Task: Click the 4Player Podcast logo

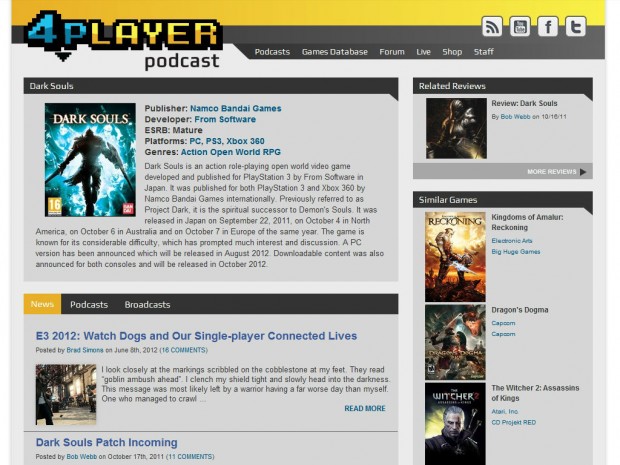Action: pos(123,40)
